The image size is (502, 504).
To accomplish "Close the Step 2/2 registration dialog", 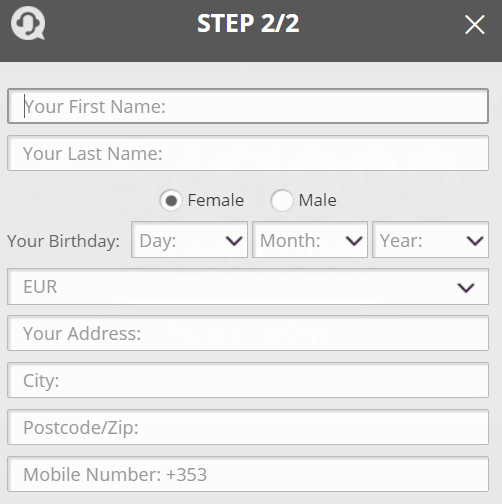I will pyautogui.click(x=475, y=24).
